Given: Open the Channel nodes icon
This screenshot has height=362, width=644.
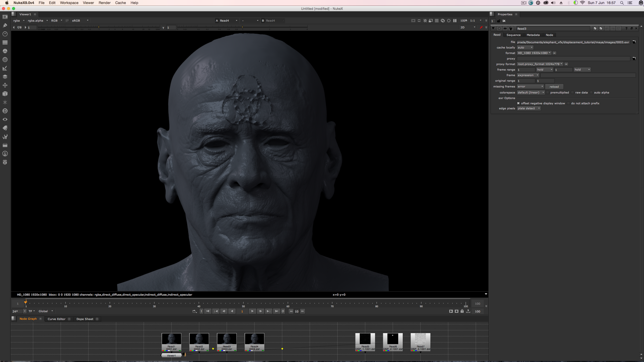Looking at the screenshot, I should pos(5,42).
